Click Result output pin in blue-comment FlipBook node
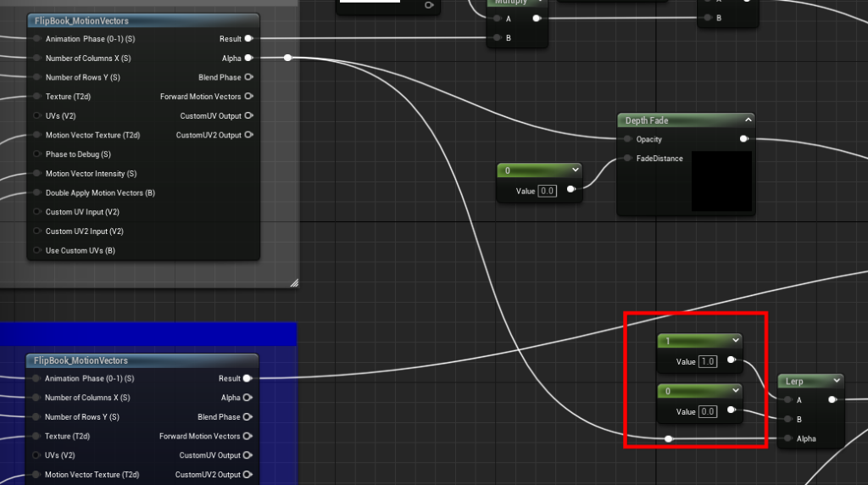The image size is (868, 485). (x=248, y=378)
